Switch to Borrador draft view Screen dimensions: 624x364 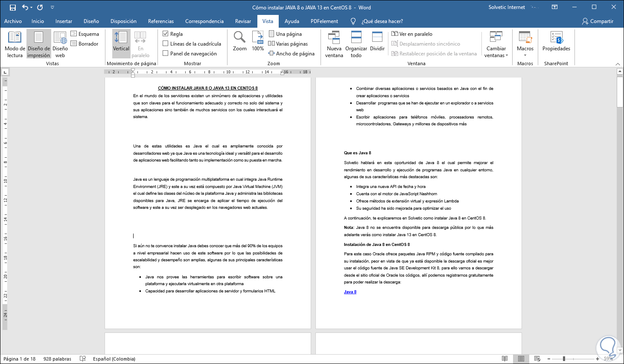[85, 44]
